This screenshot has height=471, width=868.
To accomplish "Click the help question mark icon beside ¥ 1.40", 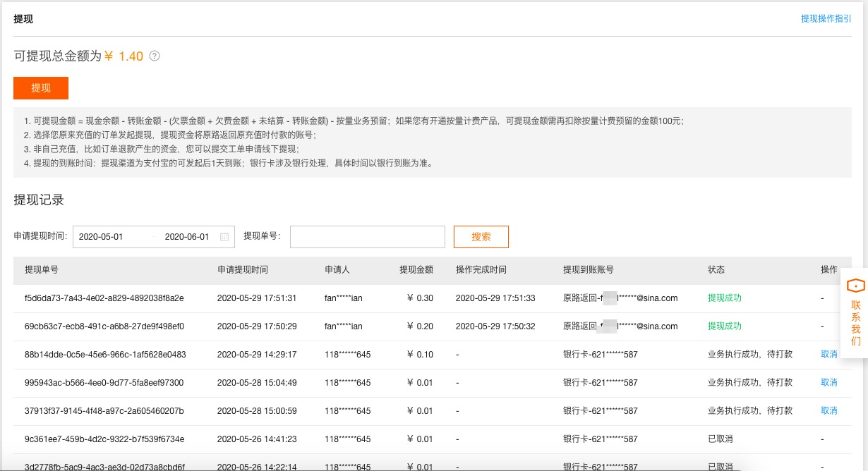I will pos(155,56).
